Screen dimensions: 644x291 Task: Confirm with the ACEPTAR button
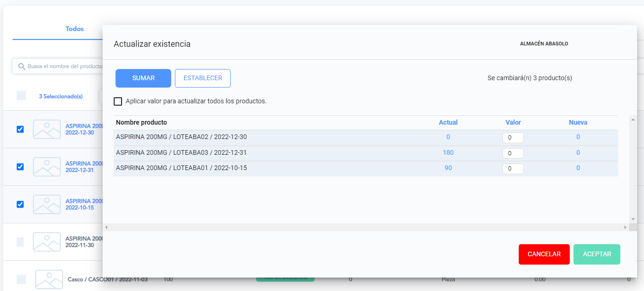pyautogui.click(x=597, y=254)
